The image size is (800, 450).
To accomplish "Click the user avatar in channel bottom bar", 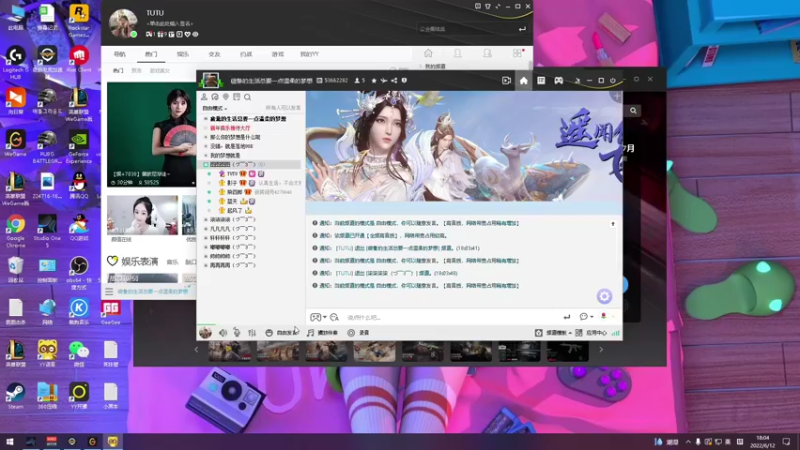I will coord(205,333).
